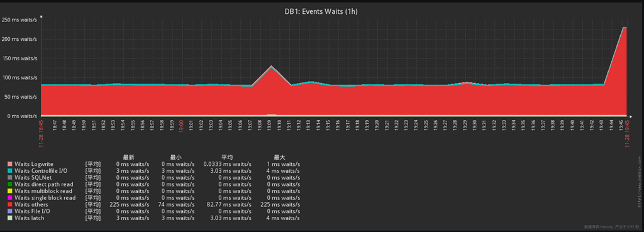Click the Waits Logwrite legend color swatch
Screen dimensions: 644x232
click(x=10, y=164)
